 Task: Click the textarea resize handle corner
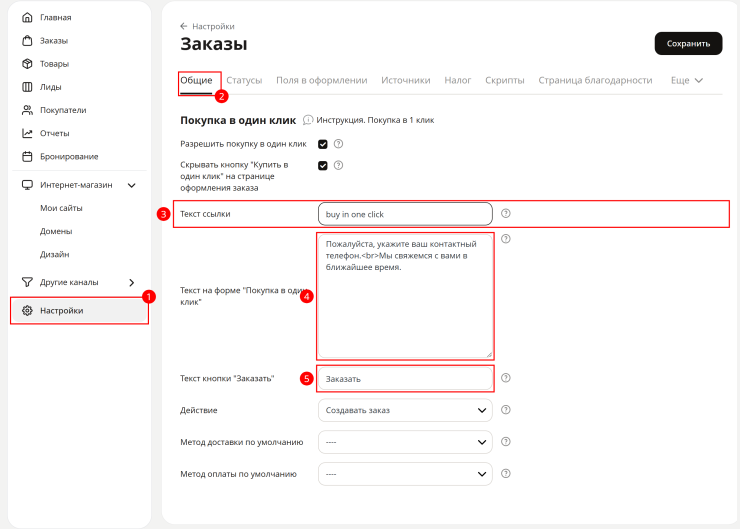[x=489, y=354]
